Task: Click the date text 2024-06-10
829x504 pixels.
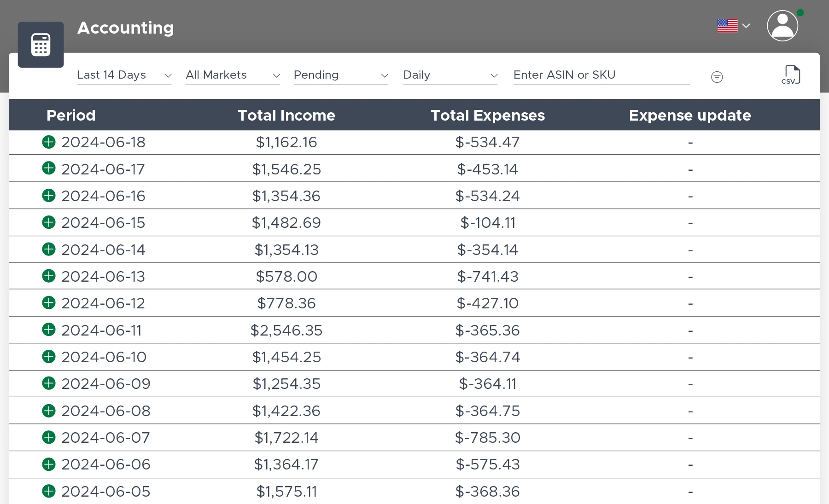Action: (x=104, y=357)
